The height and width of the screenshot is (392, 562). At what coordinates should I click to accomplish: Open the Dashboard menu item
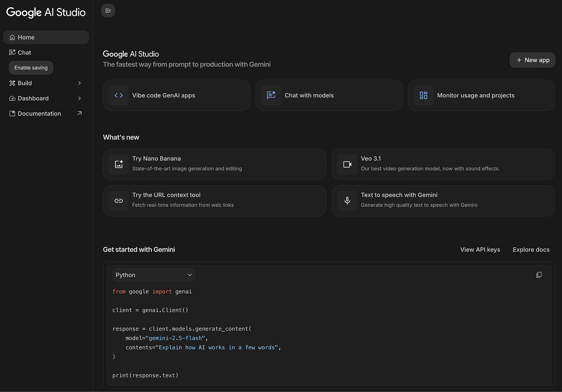(x=46, y=98)
